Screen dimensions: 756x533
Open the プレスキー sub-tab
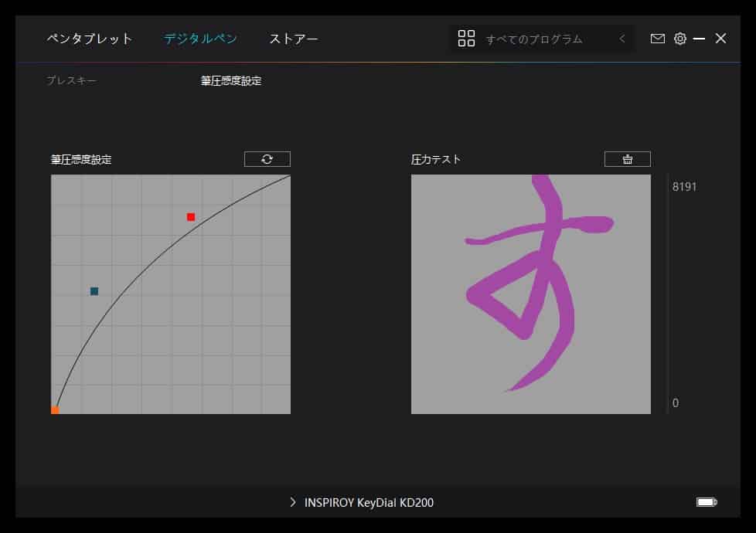(x=71, y=80)
